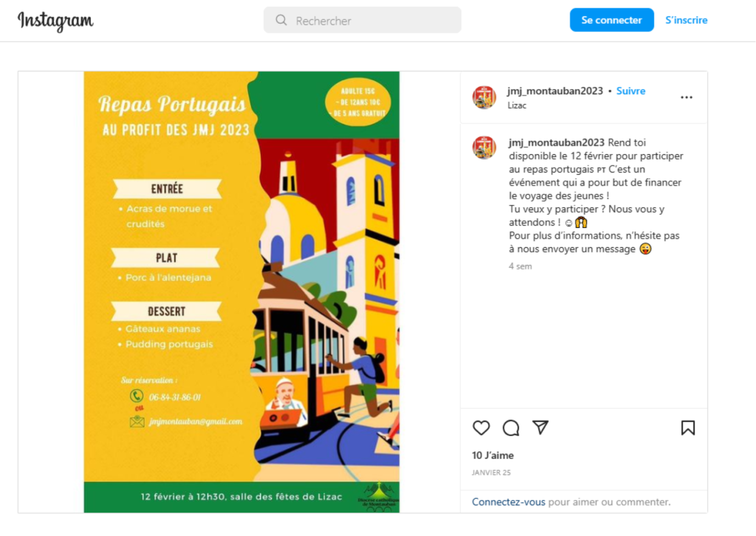Click the search magnifier icon

[x=281, y=20]
